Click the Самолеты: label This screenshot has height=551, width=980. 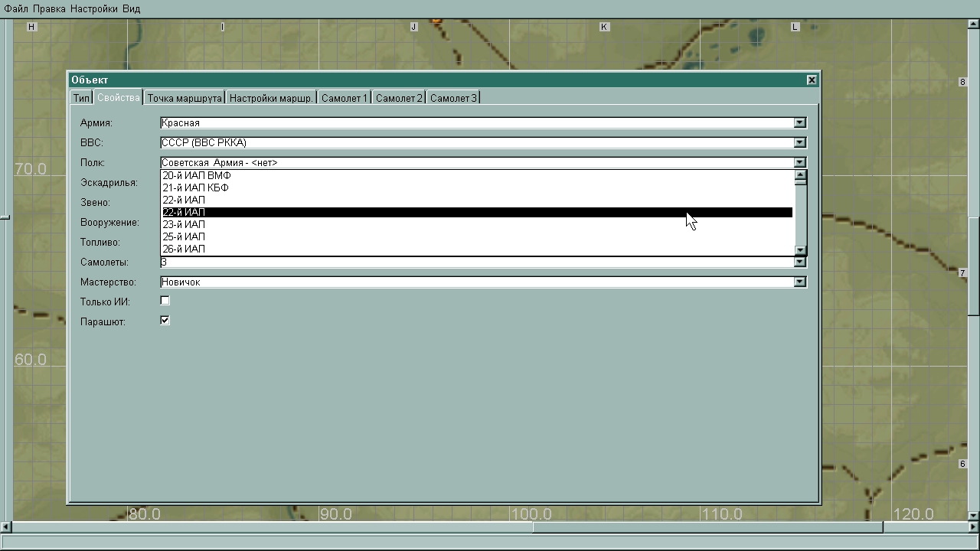[x=104, y=262]
